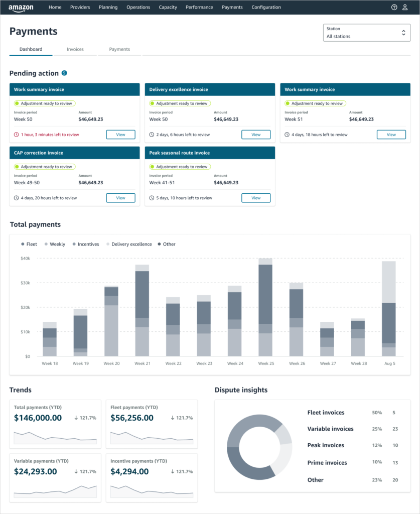This screenshot has width=420, height=514.
Task: Toggle the Fleet legend series
Action: click(x=29, y=244)
